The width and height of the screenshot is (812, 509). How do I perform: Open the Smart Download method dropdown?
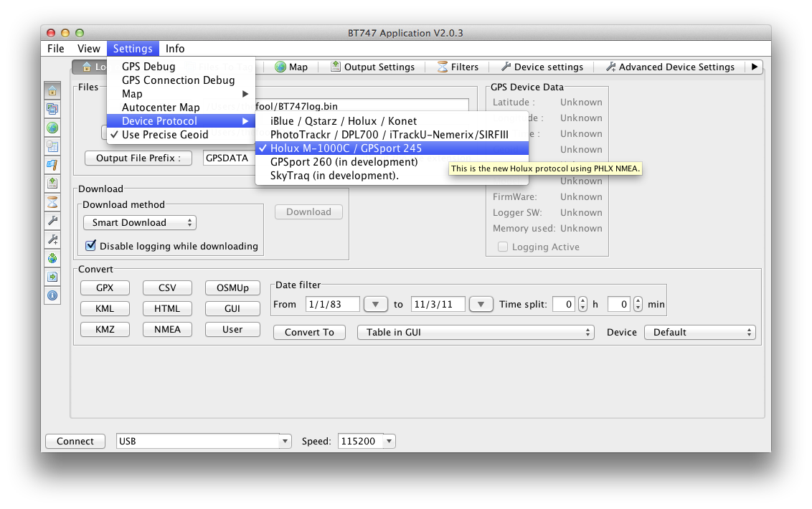click(x=140, y=223)
